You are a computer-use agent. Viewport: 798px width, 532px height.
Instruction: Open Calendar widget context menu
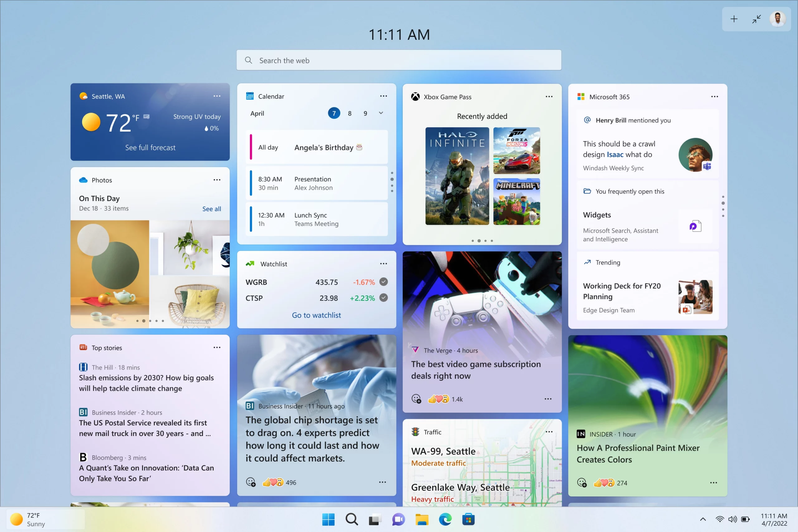(383, 96)
